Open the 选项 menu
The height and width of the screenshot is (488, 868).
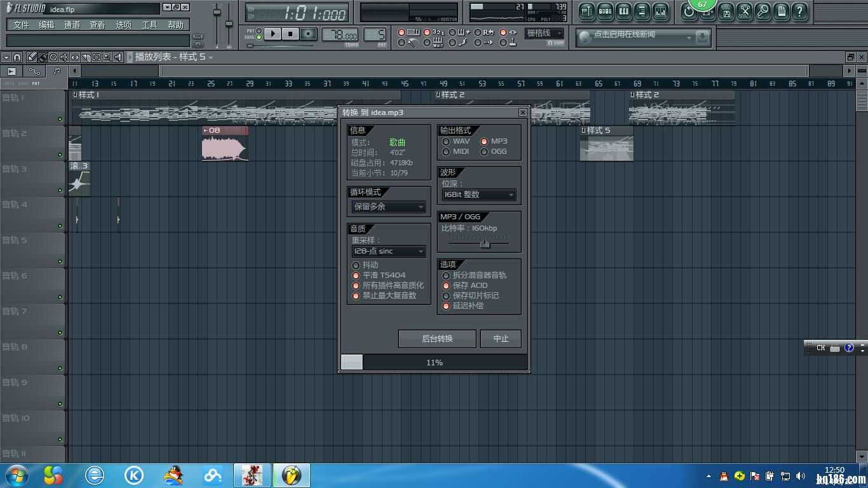click(123, 25)
